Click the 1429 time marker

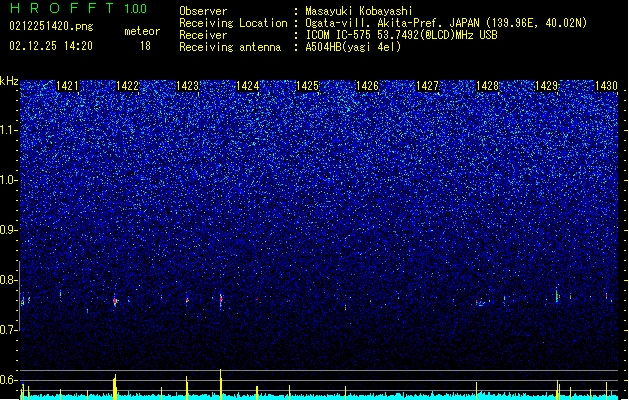click(546, 86)
